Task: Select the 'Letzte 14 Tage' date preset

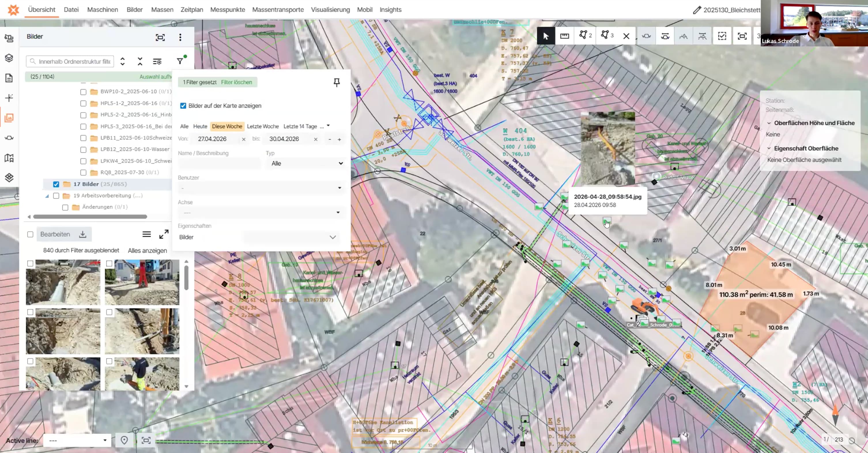Action: pyautogui.click(x=300, y=127)
